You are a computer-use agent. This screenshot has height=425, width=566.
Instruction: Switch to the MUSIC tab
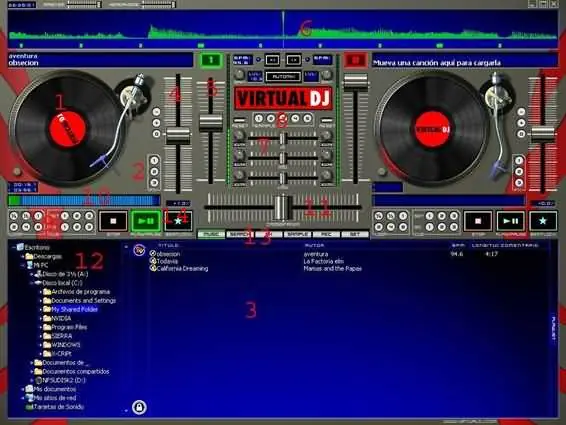211,234
